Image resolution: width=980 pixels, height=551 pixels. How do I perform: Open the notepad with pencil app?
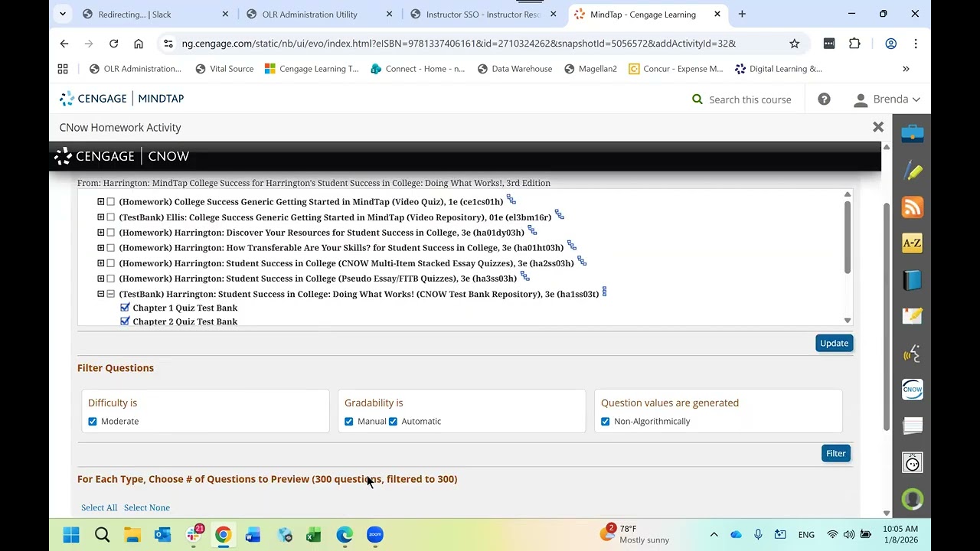tap(912, 316)
